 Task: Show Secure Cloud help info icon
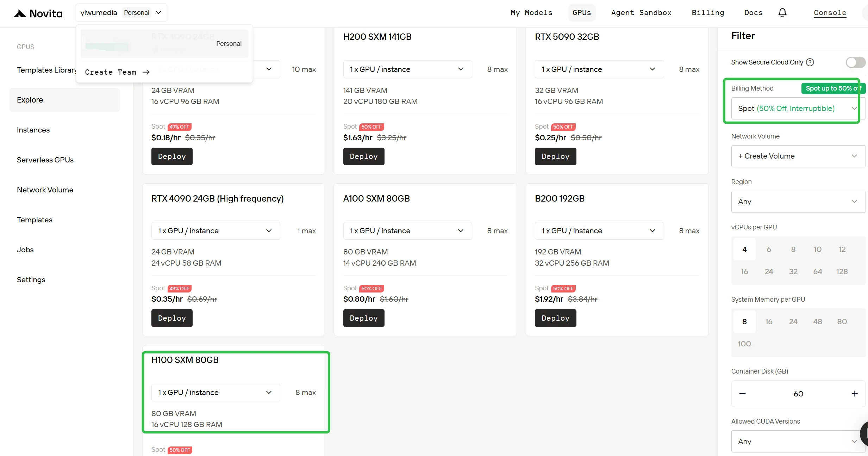click(x=810, y=62)
